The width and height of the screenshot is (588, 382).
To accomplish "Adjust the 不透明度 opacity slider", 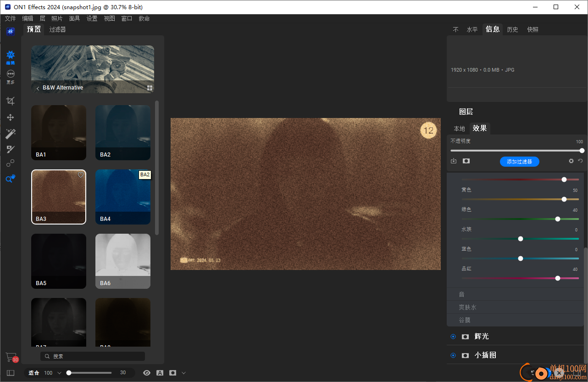I will pyautogui.click(x=516, y=151).
